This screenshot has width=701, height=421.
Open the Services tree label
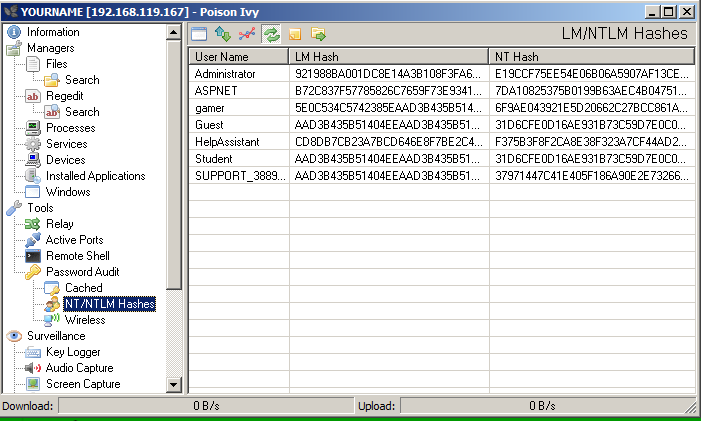tap(67, 144)
